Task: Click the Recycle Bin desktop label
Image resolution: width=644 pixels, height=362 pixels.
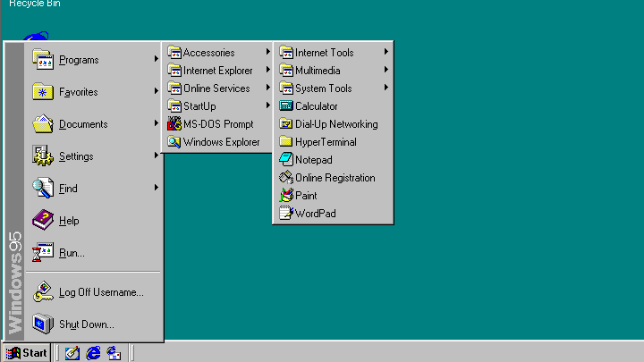Action: pos(35,4)
